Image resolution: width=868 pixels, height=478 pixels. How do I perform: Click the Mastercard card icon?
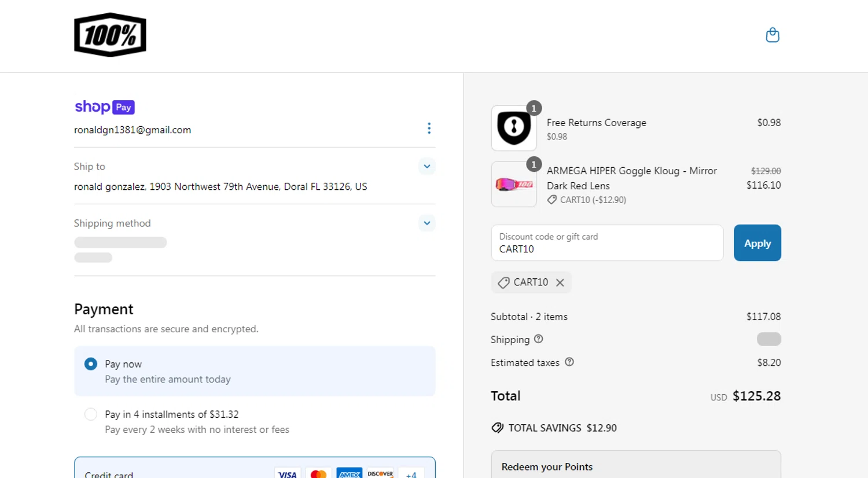tap(318, 473)
